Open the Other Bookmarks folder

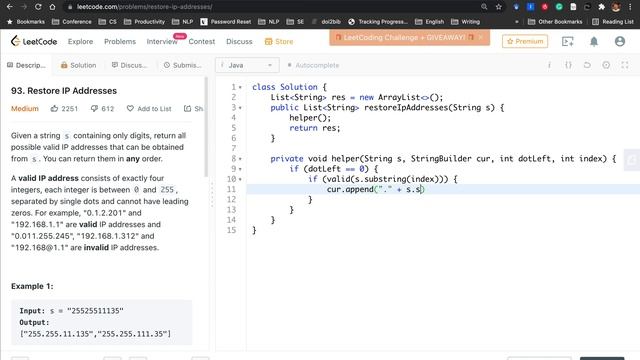tap(555, 22)
